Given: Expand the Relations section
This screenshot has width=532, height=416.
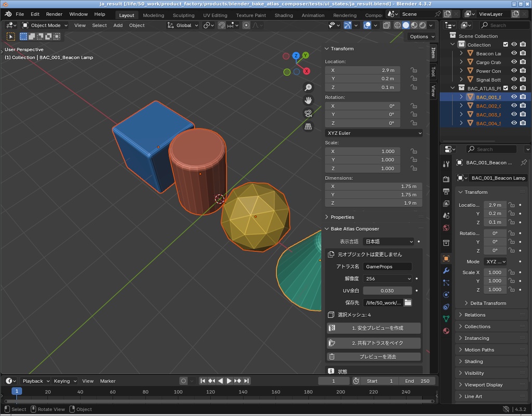Looking at the screenshot, I should (475, 315).
